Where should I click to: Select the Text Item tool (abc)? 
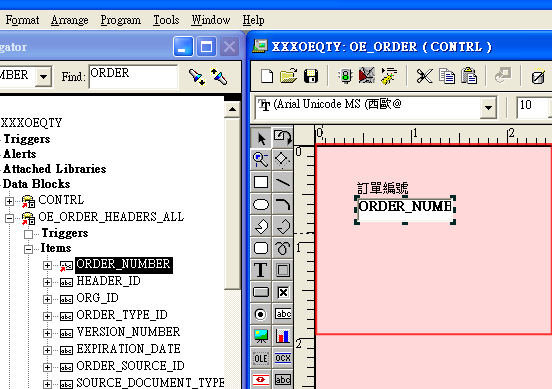point(283,314)
